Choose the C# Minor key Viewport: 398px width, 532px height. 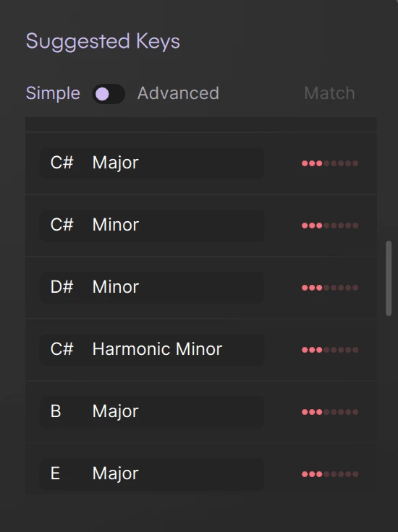152,226
